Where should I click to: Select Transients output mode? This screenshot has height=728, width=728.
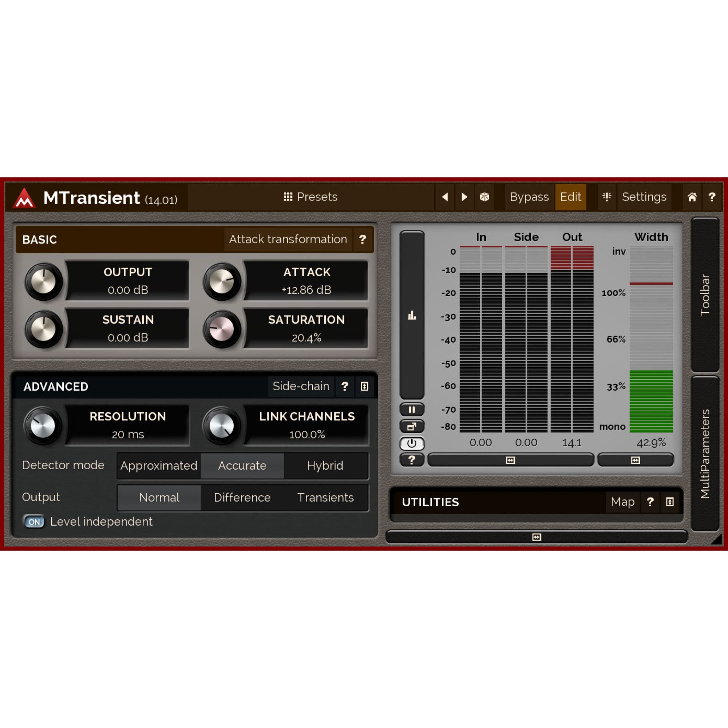[325, 498]
